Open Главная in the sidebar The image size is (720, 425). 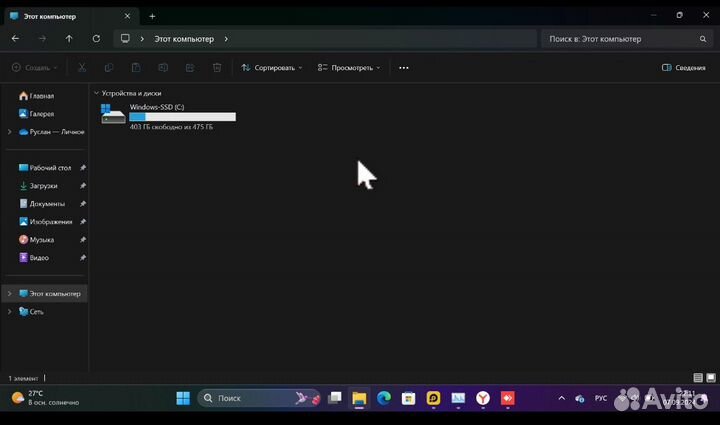click(37, 95)
